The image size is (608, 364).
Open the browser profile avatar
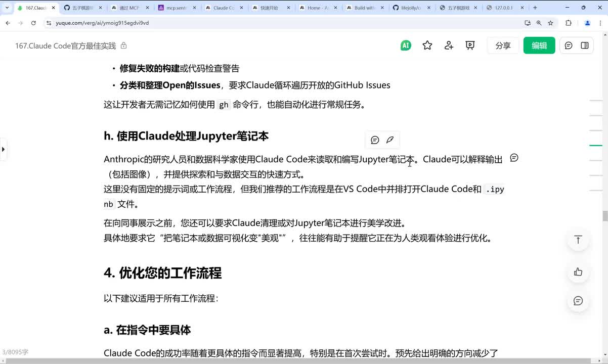(587, 23)
